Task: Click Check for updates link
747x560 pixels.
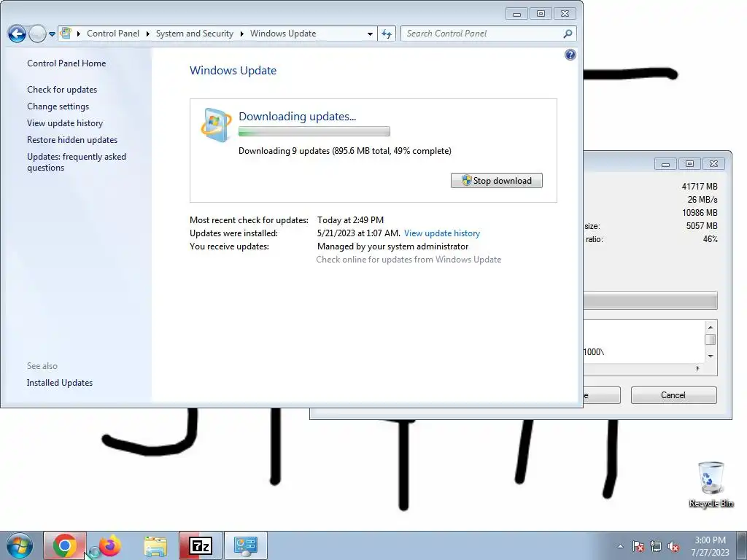Action: pos(62,90)
